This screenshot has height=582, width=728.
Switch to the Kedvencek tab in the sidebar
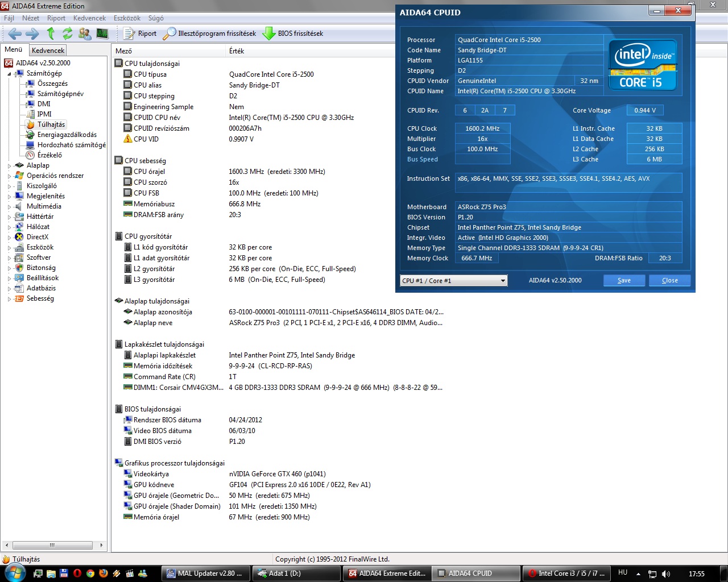click(48, 51)
